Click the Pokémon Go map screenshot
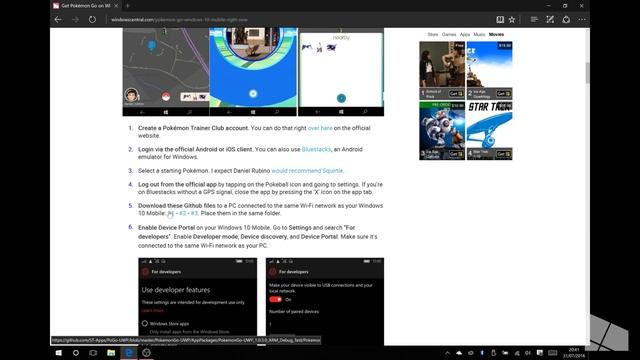This screenshot has width=640, height=360. pos(166,72)
